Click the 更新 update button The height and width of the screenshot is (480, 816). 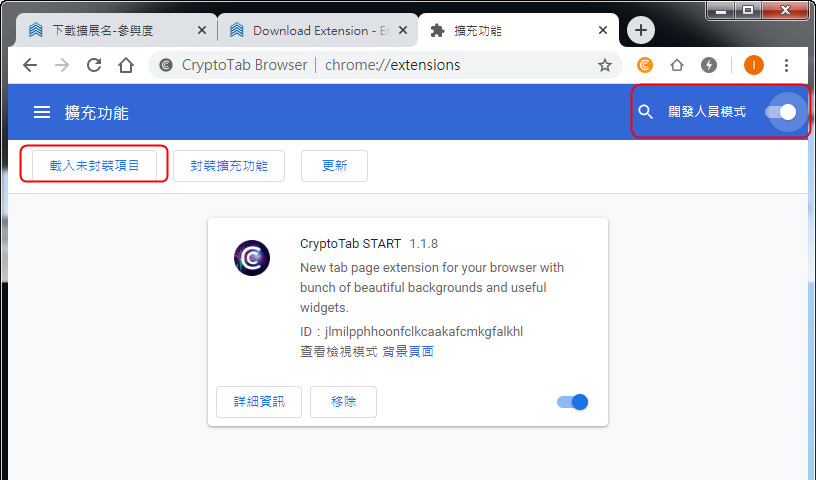coord(334,166)
